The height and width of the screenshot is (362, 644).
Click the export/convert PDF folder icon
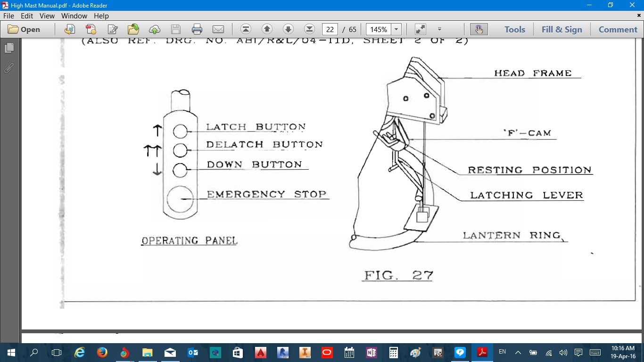point(133,29)
